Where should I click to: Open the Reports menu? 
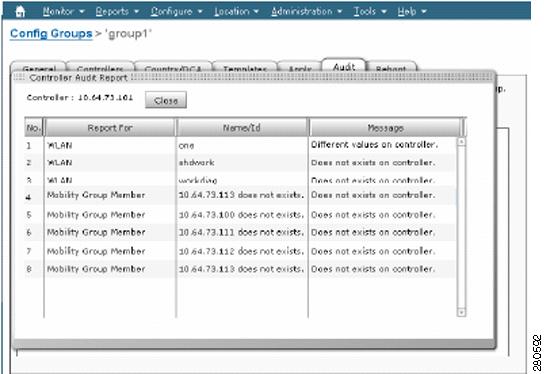[117, 11]
